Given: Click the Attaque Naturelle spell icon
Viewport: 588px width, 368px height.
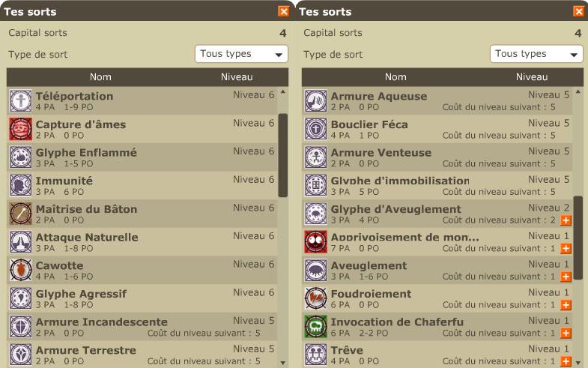Looking at the screenshot, I should [21, 241].
